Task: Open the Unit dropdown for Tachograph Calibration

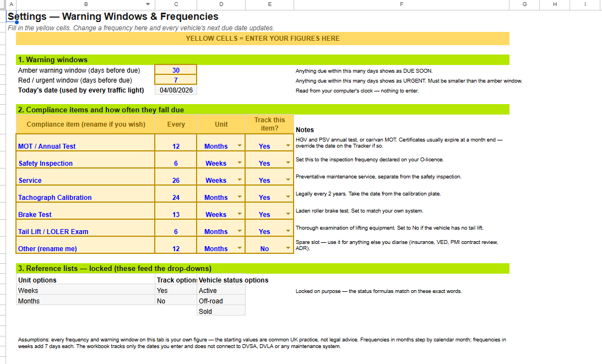Action: pos(240,197)
